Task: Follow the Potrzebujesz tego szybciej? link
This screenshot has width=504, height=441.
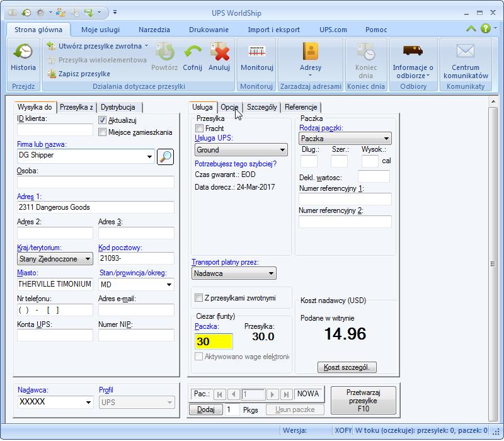Action: pos(236,164)
